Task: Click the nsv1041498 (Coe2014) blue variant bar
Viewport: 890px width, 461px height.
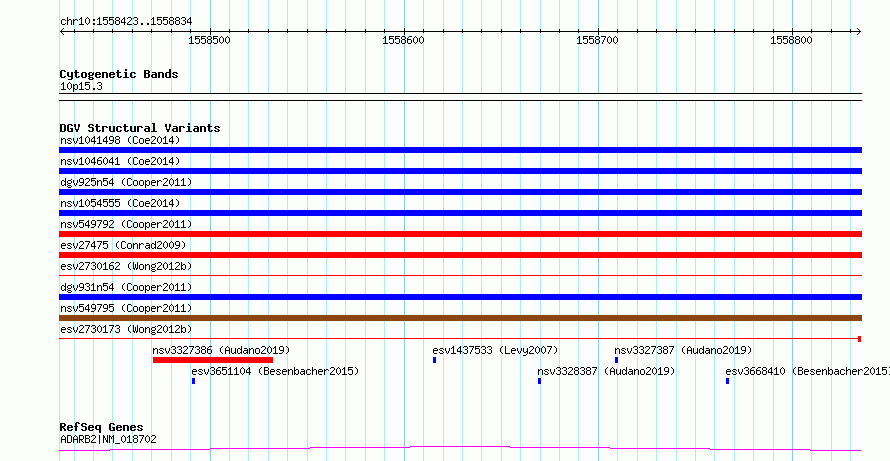Action: [x=460, y=150]
